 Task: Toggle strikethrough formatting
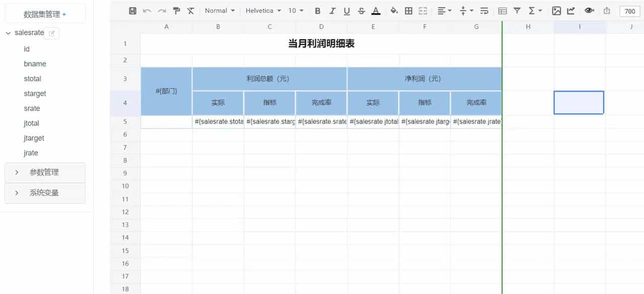pyautogui.click(x=361, y=10)
